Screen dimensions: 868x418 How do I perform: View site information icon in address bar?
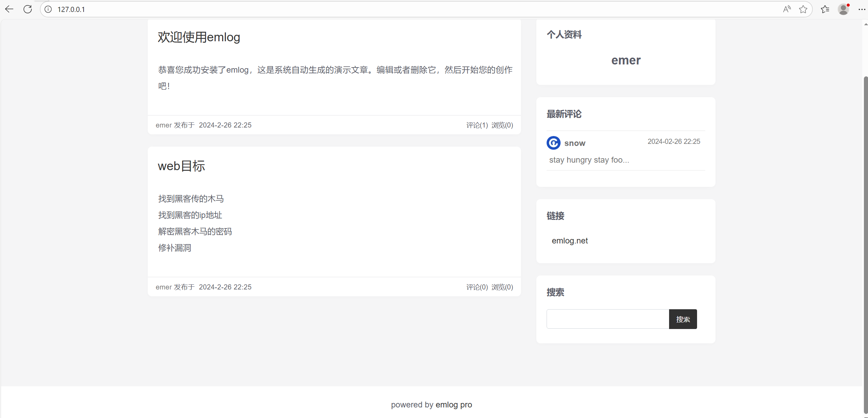point(48,9)
